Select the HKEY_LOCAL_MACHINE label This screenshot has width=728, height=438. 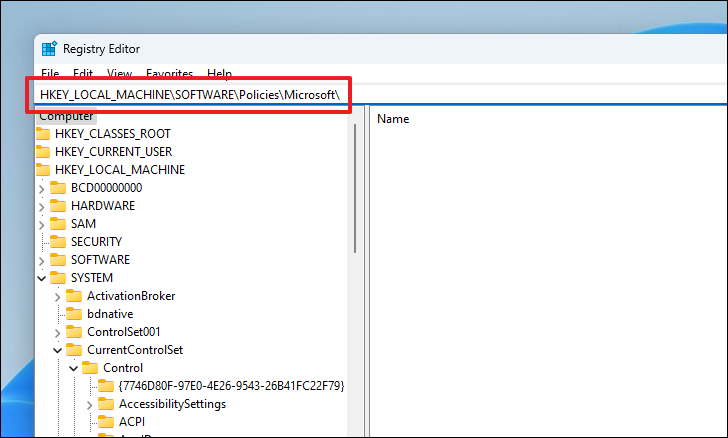click(x=120, y=170)
